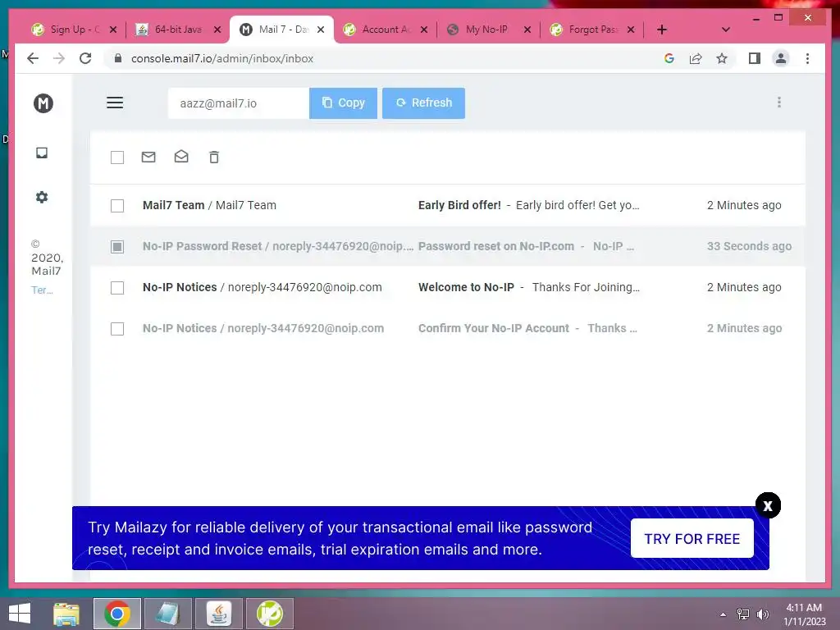Click the browser URL address bar

pos(386,58)
